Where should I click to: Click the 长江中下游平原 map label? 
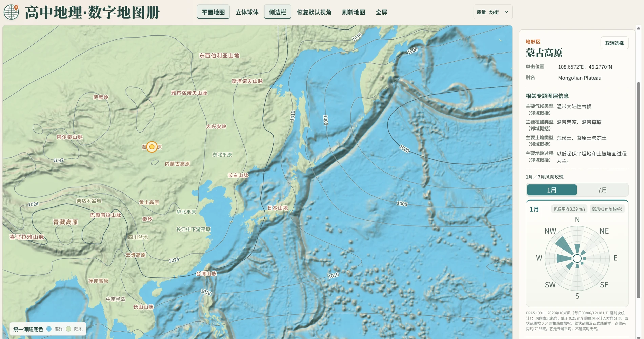coord(194,230)
